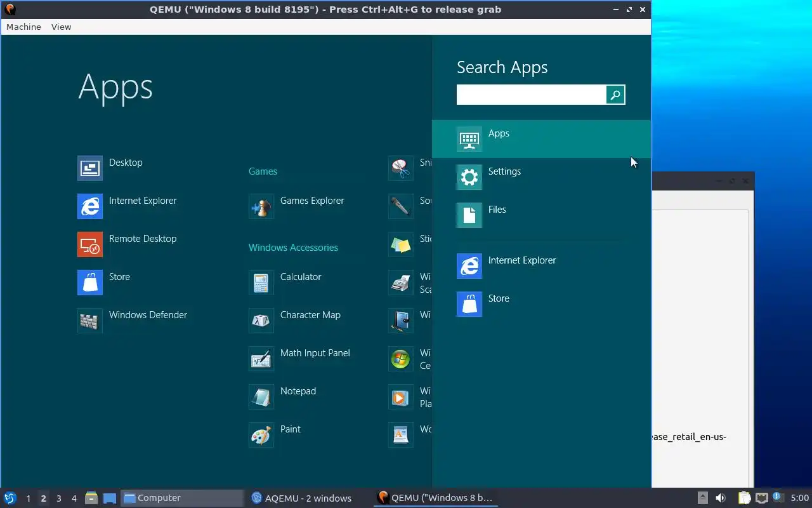Open the Machine menu in QEMU
The image size is (812, 508).
click(x=23, y=27)
